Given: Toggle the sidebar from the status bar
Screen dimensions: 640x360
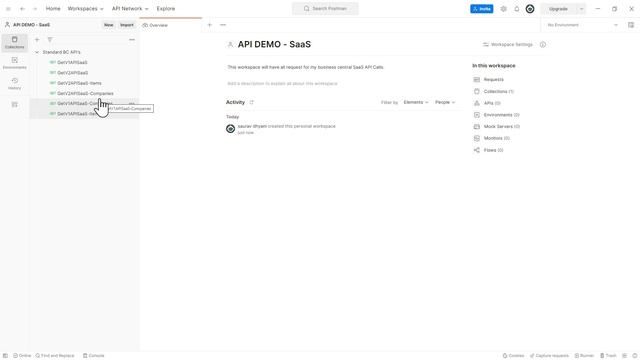Looking at the screenshot, I should [5, 356].
